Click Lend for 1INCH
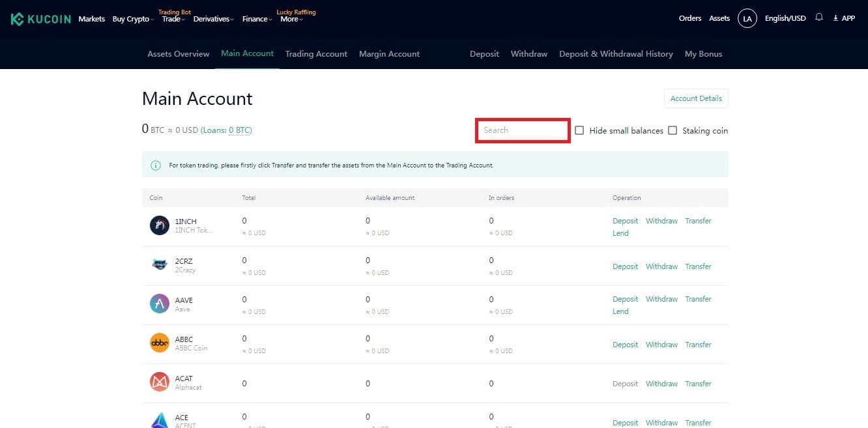 coord(620,233)
